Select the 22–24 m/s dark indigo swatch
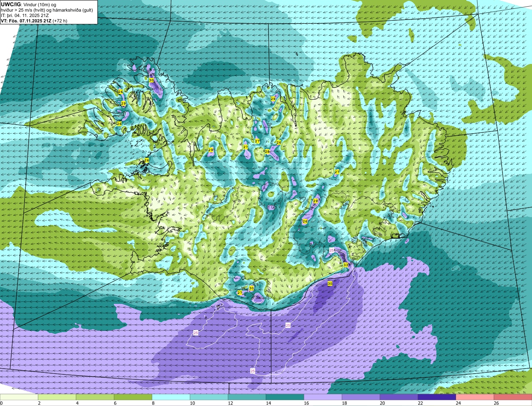532x406 pixels. click(437, 397)
